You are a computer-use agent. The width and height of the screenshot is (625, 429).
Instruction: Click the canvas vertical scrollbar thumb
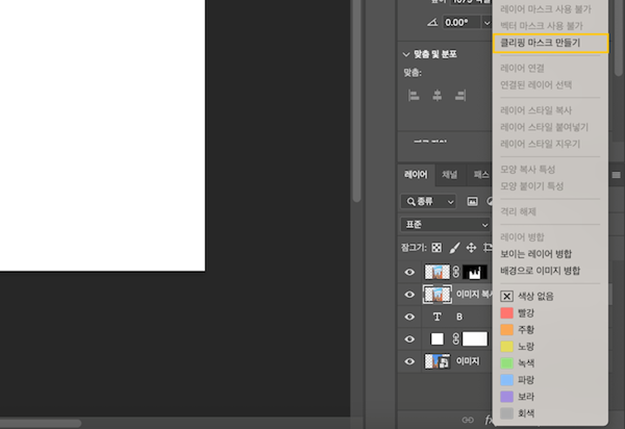pyautogui.click(x=357, y=101)
